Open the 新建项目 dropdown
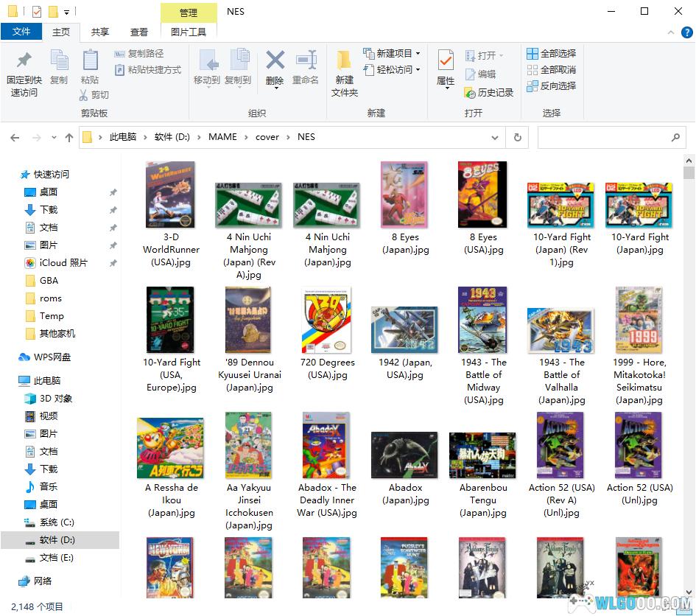Viewport: 696px width, 616px height. (x=393, y=54)
